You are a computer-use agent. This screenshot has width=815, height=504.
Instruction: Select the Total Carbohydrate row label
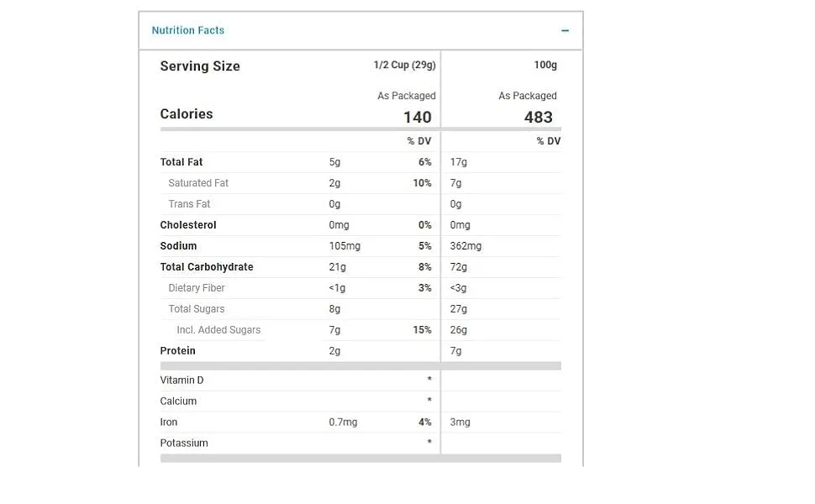click(207, 267)
